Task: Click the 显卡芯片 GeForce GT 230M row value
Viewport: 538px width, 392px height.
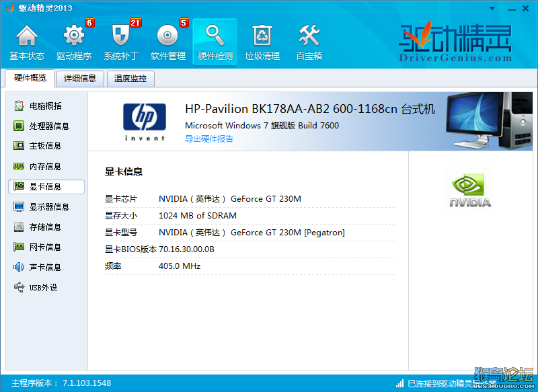Action: pos(230,199)
